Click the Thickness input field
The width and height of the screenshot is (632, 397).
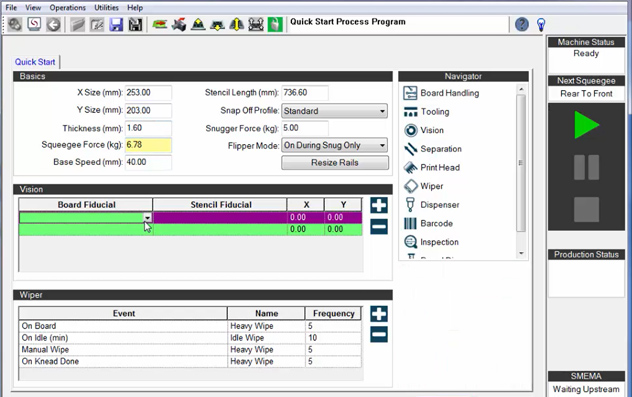pos(148,128)
